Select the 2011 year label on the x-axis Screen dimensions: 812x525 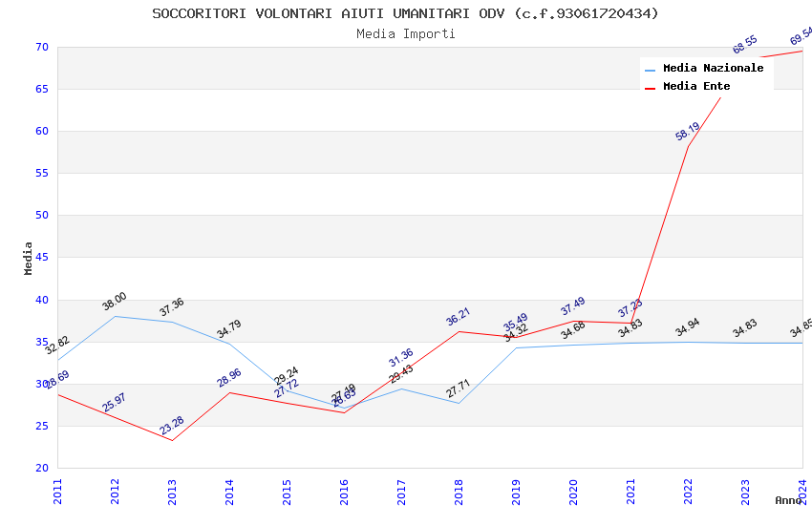click(x=57, y=492)
